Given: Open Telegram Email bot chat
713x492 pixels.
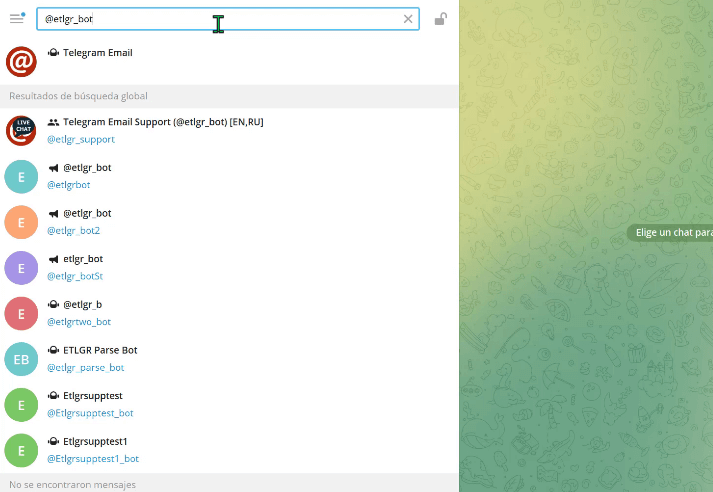Looking at the screenshot, I should pos(229,61).
